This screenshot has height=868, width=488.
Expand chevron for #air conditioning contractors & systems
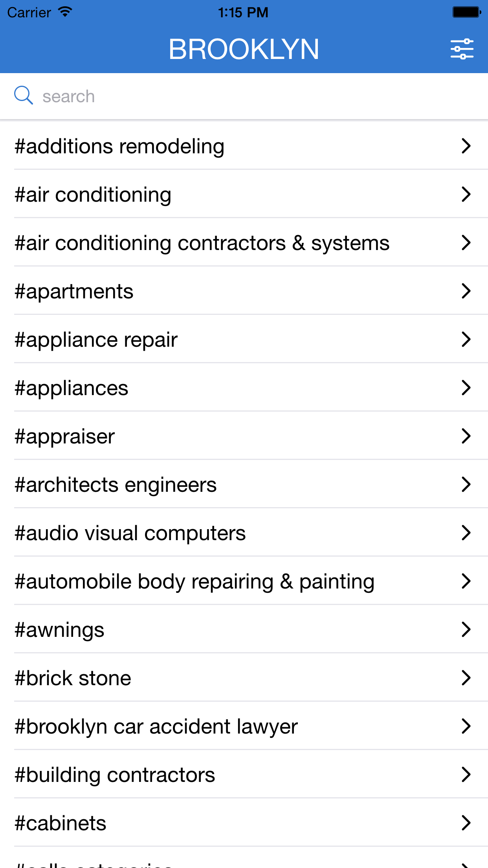466,243
